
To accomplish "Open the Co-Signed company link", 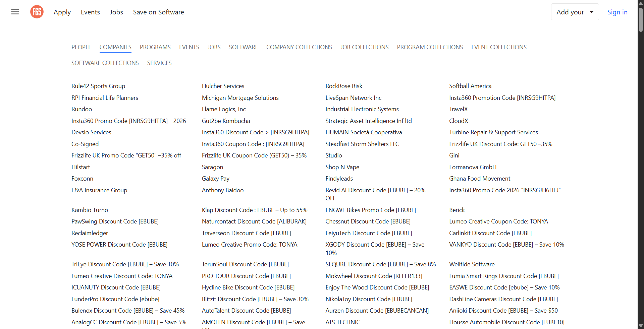I will 85,144.
